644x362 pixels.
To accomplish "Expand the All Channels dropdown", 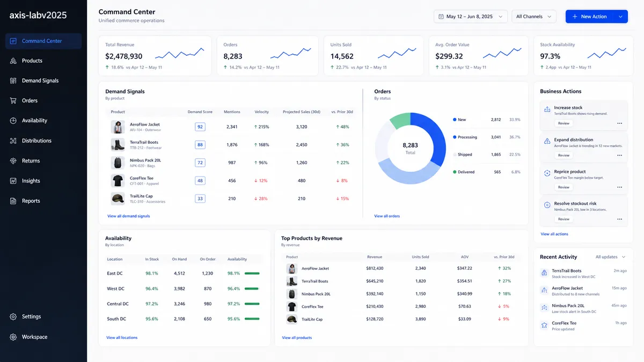I will pos(533,17).
